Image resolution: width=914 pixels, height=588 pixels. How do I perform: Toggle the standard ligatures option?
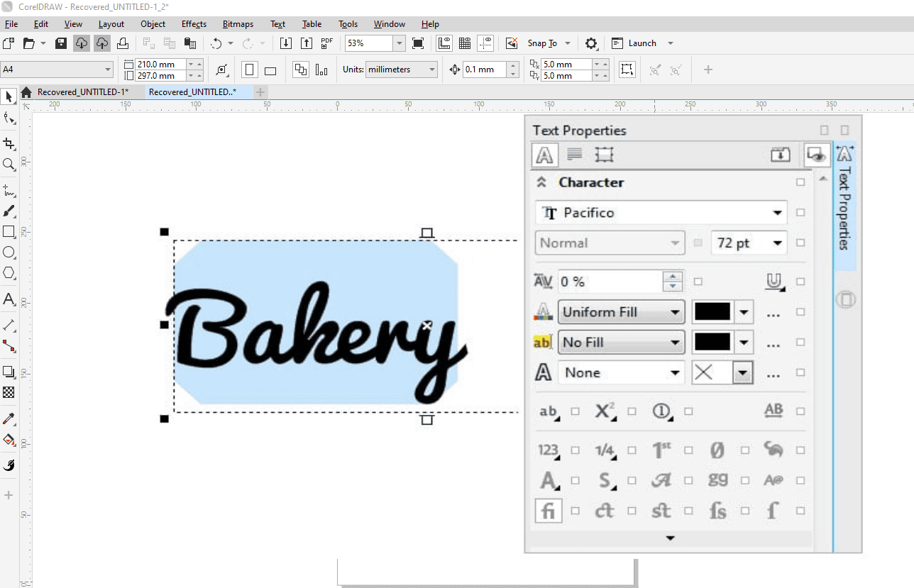[x=548, y=510]
